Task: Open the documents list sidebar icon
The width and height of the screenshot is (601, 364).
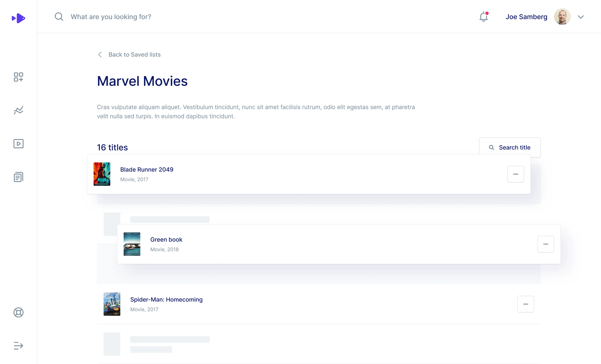Action: pyautogui.click(x=18, y=177)
